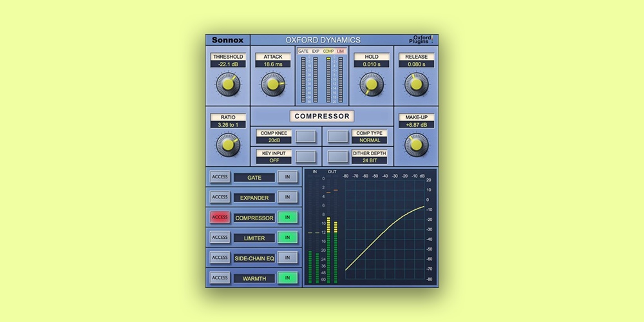Click the Make-Up gain knob
Screen dimensions: 644x322
tap(416, 144)
